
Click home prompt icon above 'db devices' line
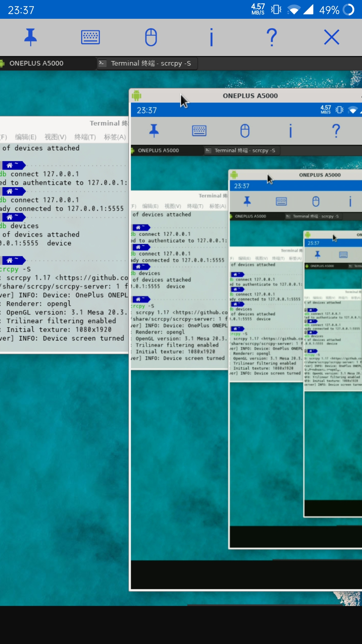tap(14, 217)
